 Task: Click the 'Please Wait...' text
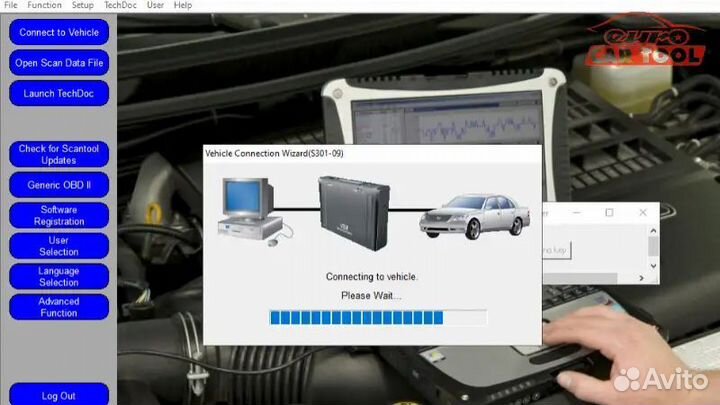click(371, 296)
